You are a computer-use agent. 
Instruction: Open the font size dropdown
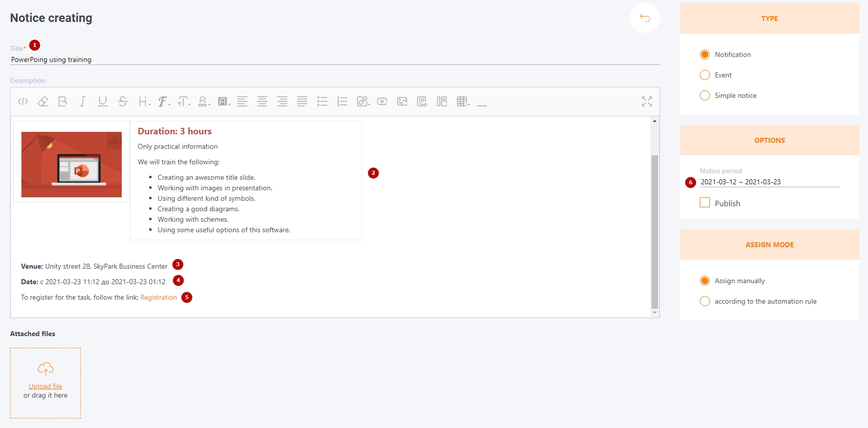coord(184,102)
